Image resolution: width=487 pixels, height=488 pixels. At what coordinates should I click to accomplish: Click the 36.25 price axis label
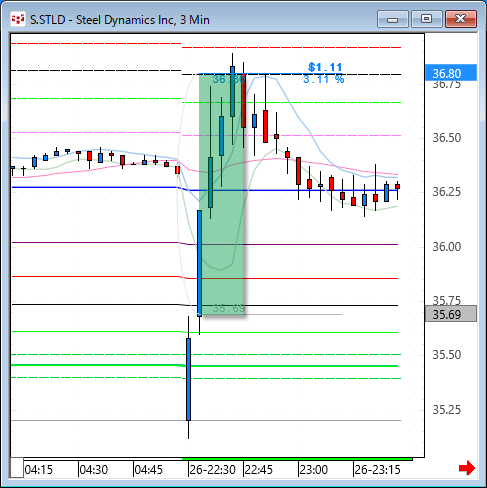point(447,192)
